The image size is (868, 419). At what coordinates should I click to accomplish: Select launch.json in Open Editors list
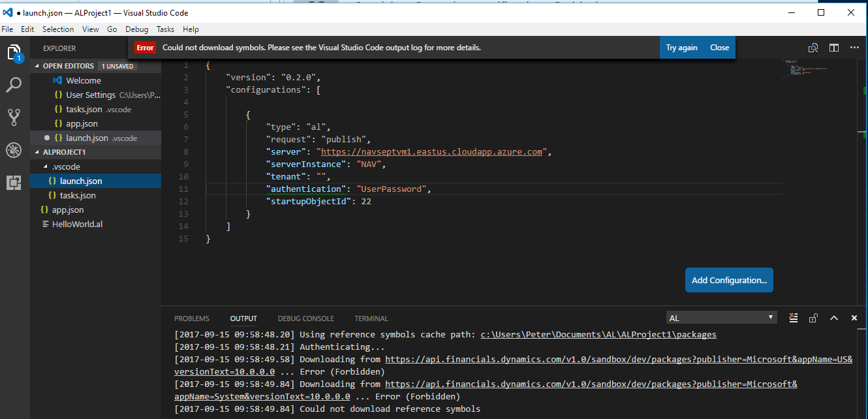click(x=95, y=138)
